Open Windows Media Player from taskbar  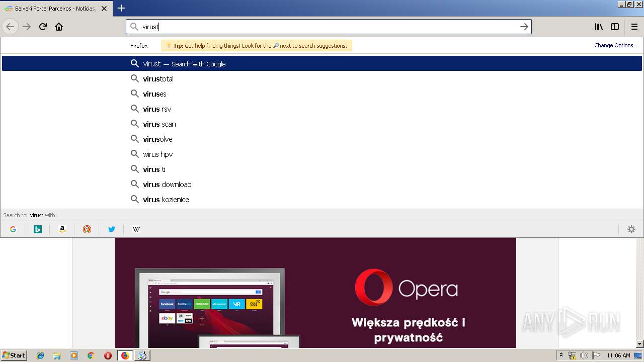tap(74, 355)
